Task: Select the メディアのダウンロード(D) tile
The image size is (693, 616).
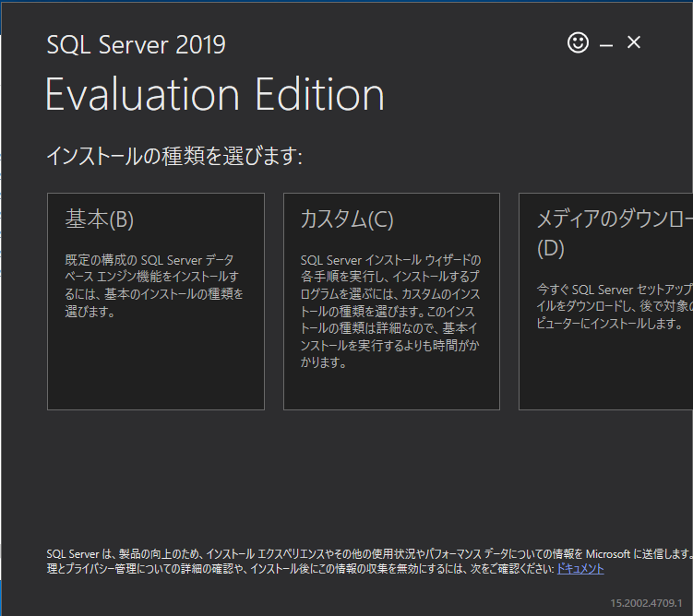Action: coord(606,302)
